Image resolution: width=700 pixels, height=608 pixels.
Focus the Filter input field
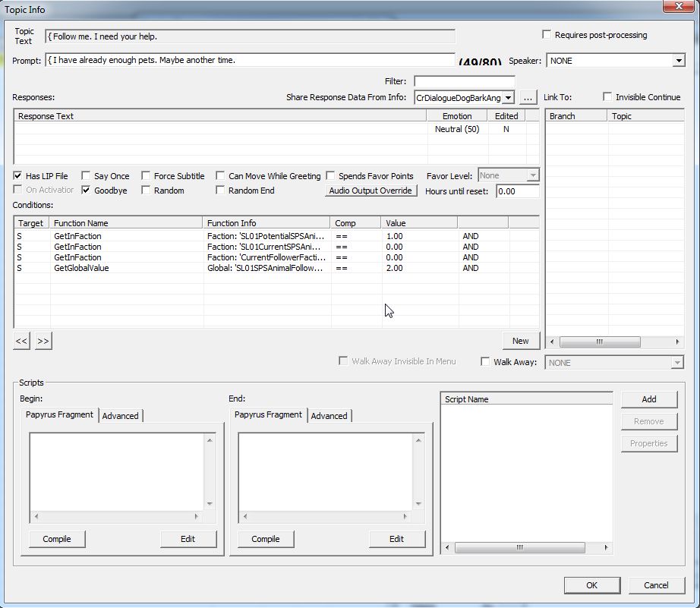click(465, 81)
